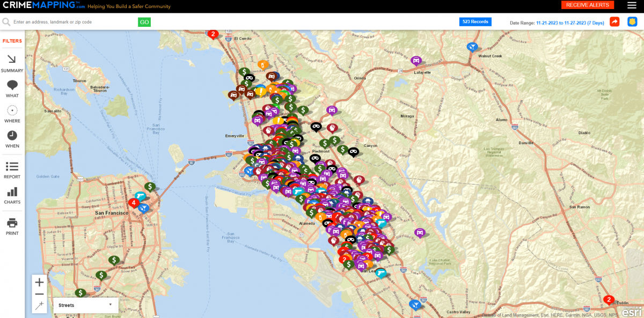Open the Report list view
This screenshot has width=644, height=318.
click(12, 169)
